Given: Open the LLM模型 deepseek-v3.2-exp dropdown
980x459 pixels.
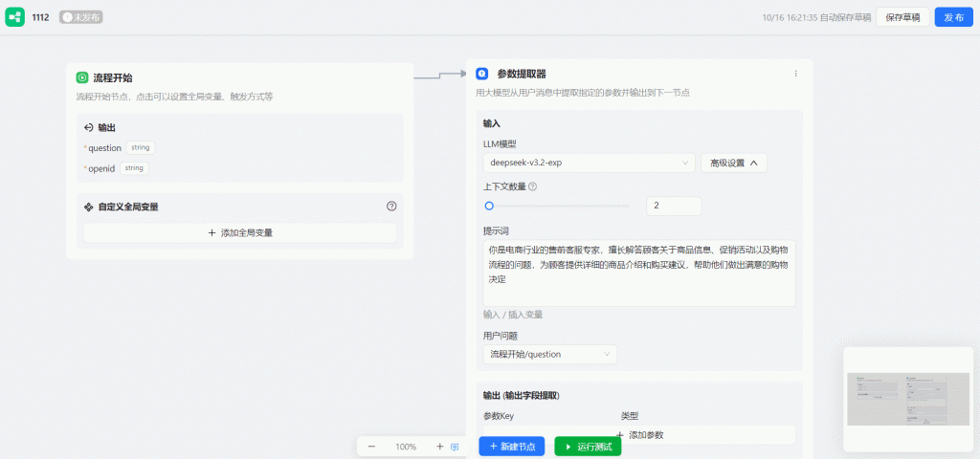Looking at the screenshot, I should (589, 163).
